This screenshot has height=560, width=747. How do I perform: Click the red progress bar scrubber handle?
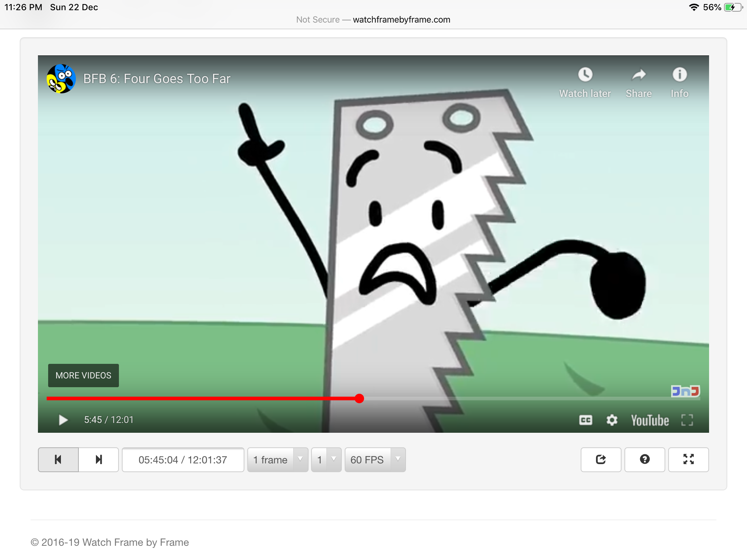pos(359,398)
